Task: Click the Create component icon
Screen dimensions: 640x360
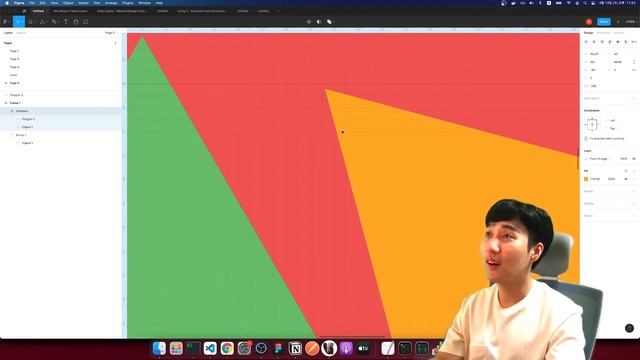Action: click(309, 22)
